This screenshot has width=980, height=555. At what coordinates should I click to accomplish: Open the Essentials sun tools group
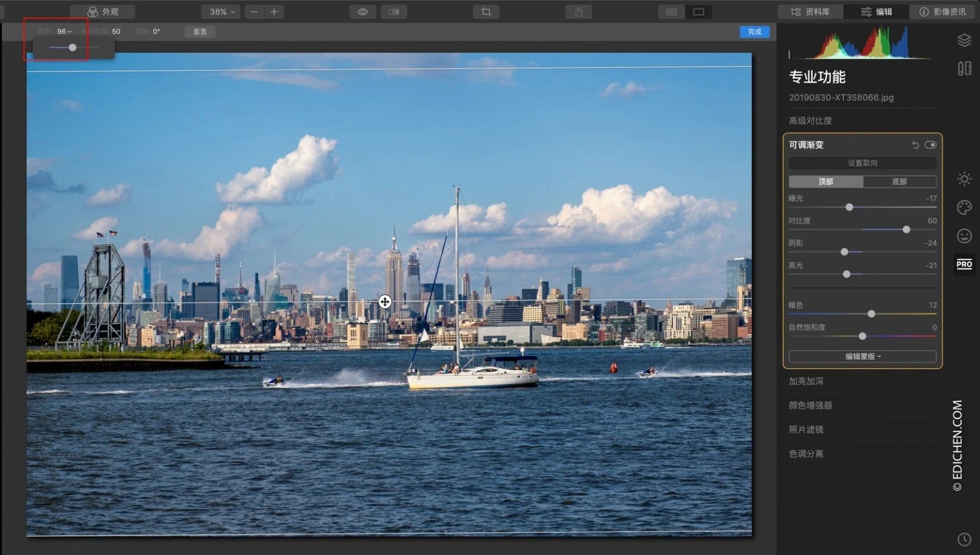[964, 179]
